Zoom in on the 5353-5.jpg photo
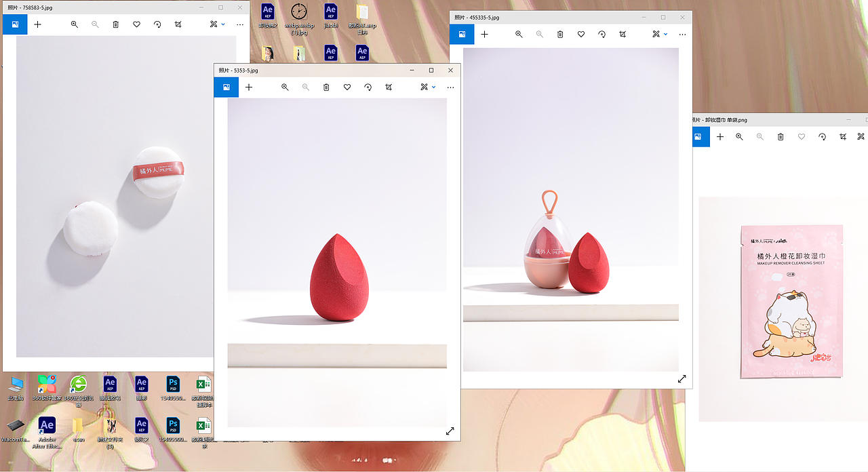This screenshot has height=472, width=868. pyautogui.click(x=285, y=87)
